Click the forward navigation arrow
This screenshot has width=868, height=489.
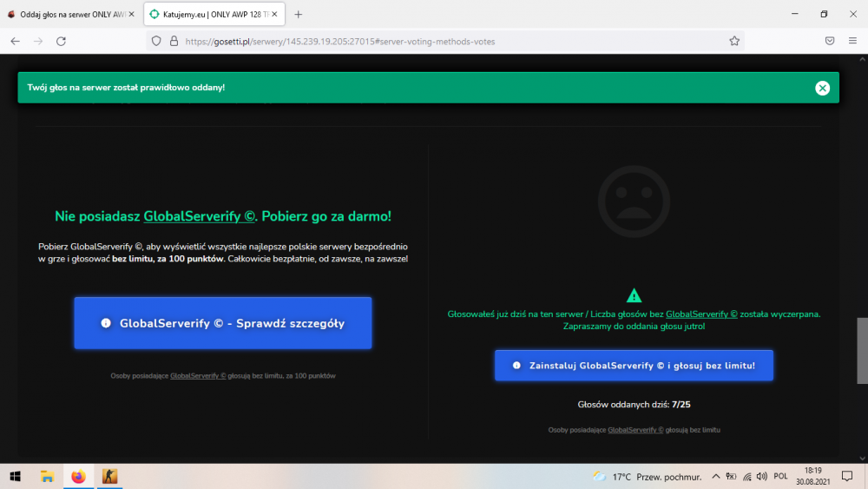(x=37, y=41)
